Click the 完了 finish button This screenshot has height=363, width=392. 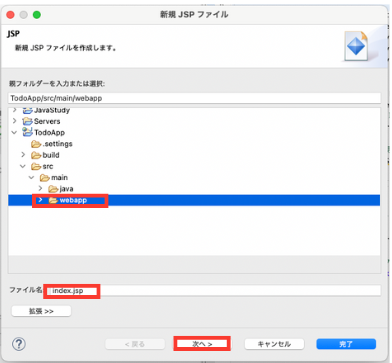tap(346, 344)
